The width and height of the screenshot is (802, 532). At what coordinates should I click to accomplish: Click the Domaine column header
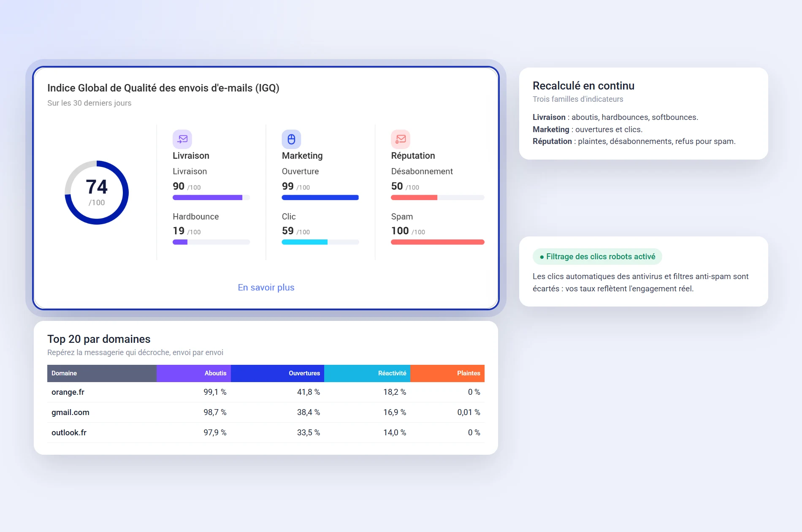pyautogui.click(x=102, y=373)
